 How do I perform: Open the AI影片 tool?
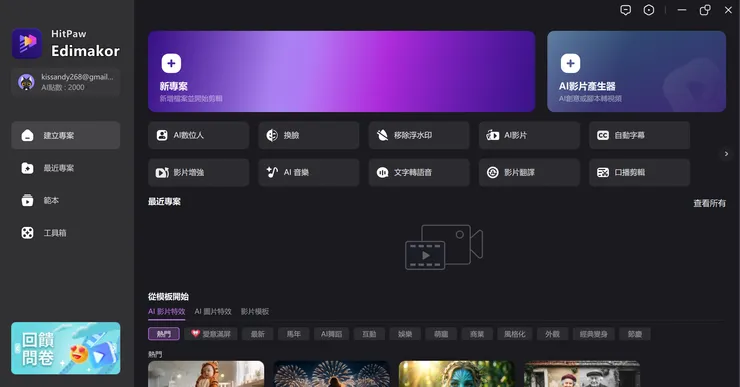529,135
